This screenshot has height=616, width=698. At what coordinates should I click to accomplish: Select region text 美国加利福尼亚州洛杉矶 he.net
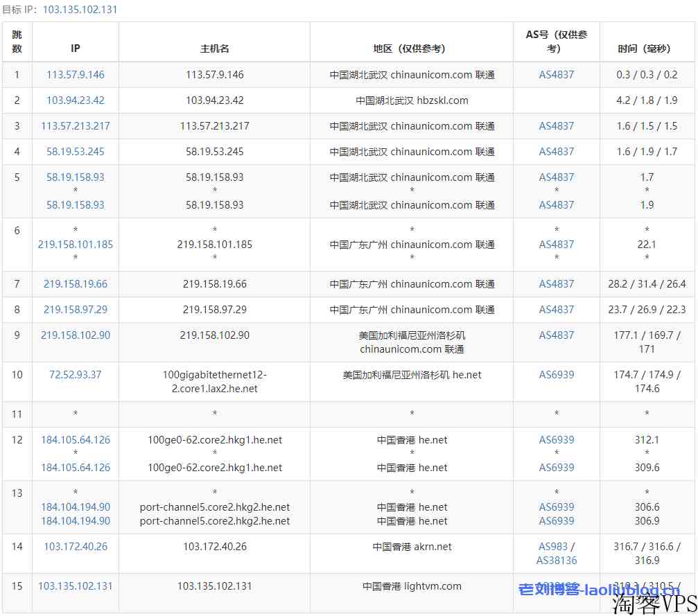tap(412, 375)
